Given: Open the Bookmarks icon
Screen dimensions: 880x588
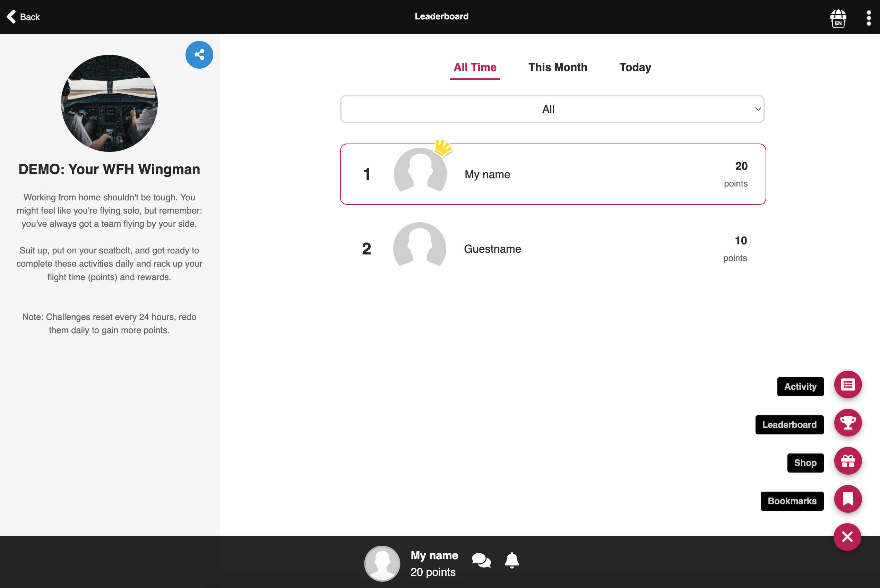Looking at the screenshot, I should (848, 499).
